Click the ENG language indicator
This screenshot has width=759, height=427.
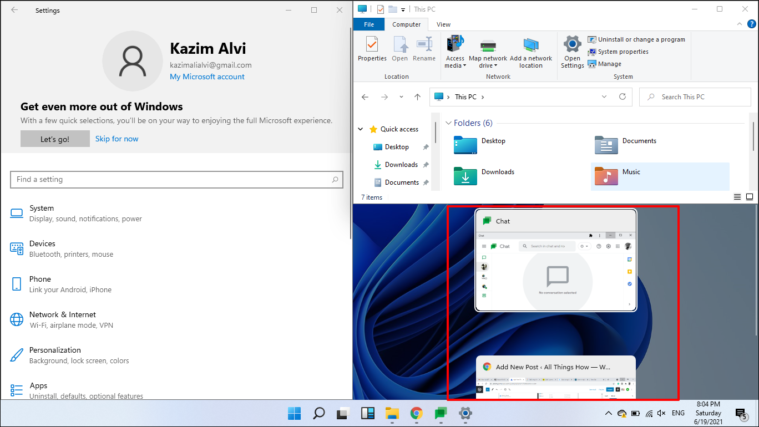(678, 413)
